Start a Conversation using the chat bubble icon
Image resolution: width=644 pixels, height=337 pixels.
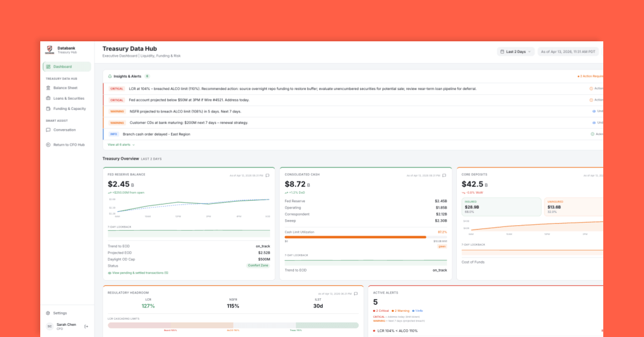point(47,129)
